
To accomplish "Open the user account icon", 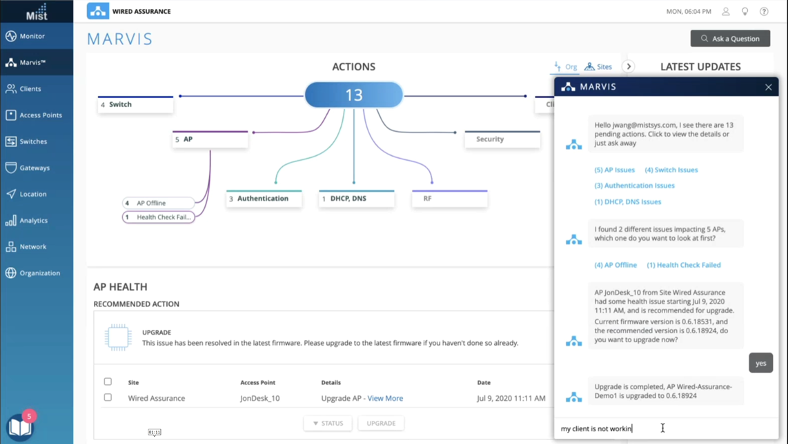I will click(726, 12).
